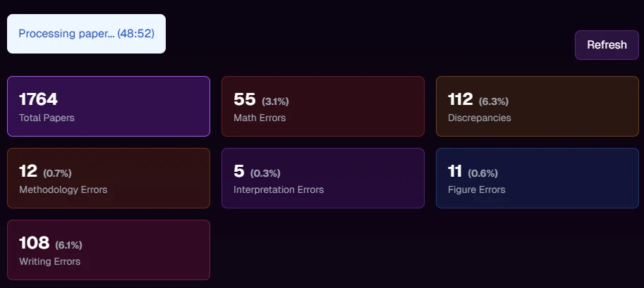Click the Refresh button
This screenshot has height=288, width=644.
pyautogui.click(x=607, y=45)
